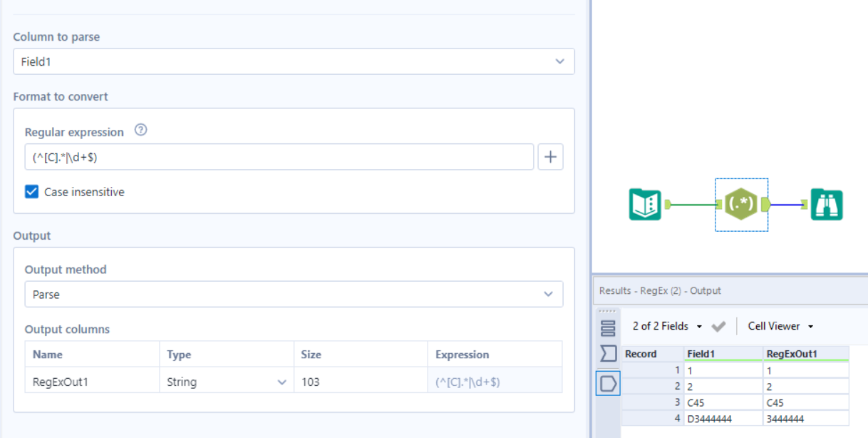
Task: Select the RegEx tool on the canvas
Action: (741, 205)
